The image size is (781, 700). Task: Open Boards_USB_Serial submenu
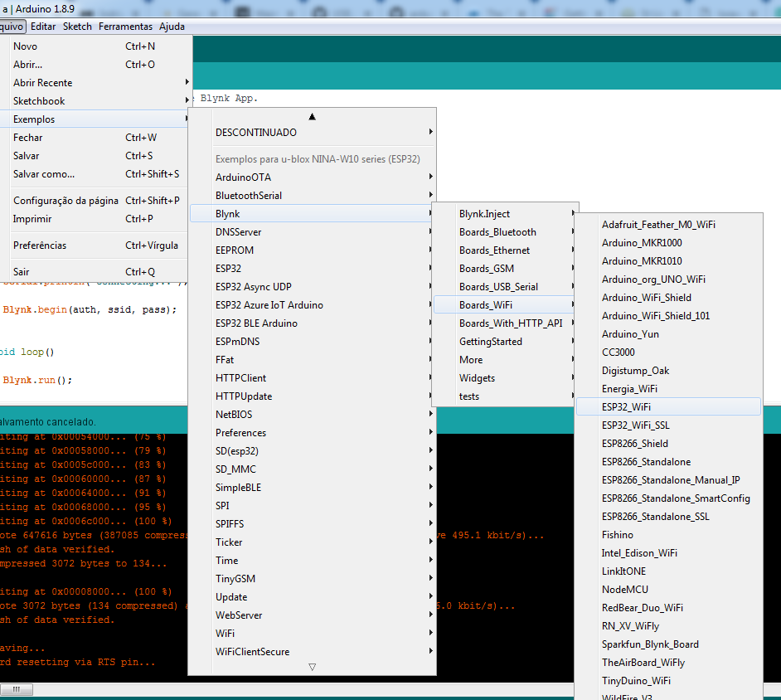(505, 287)
